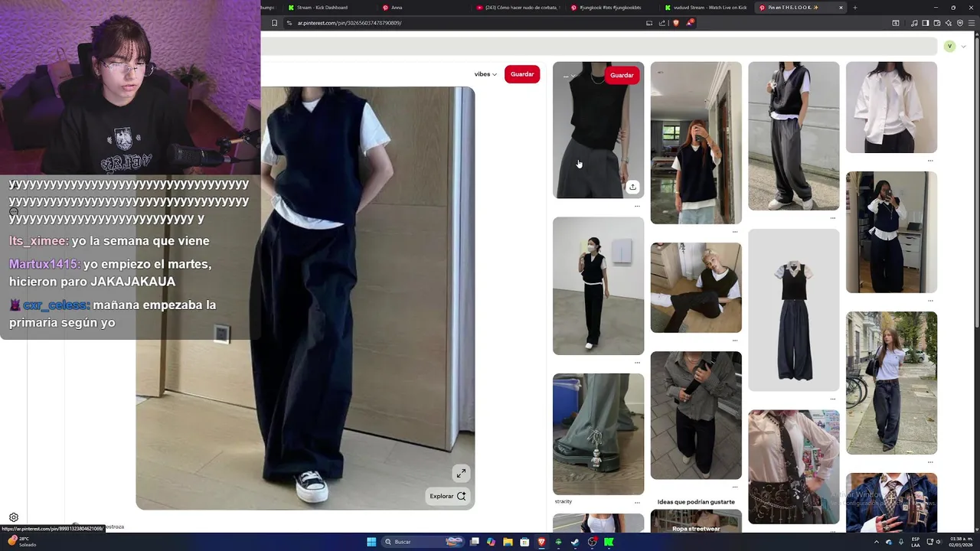
Task: Open the Windows Start menu
Action: tap(371, 542)
